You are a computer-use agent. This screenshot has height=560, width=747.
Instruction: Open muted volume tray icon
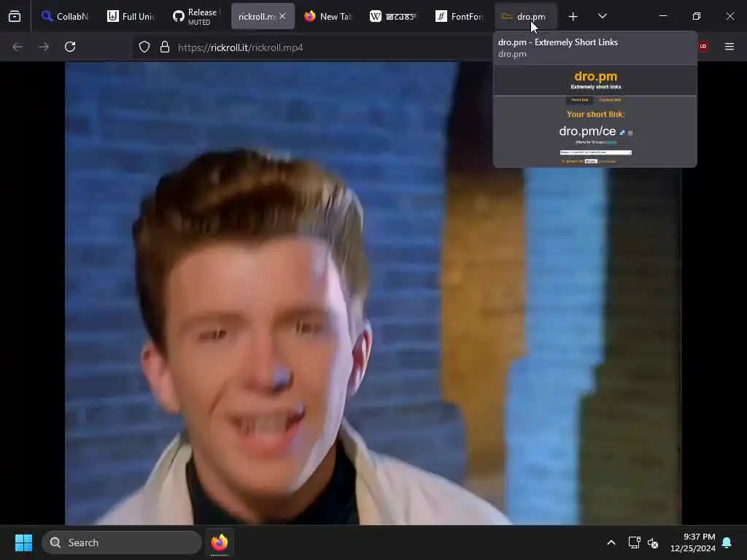click(x=653, y=542)
